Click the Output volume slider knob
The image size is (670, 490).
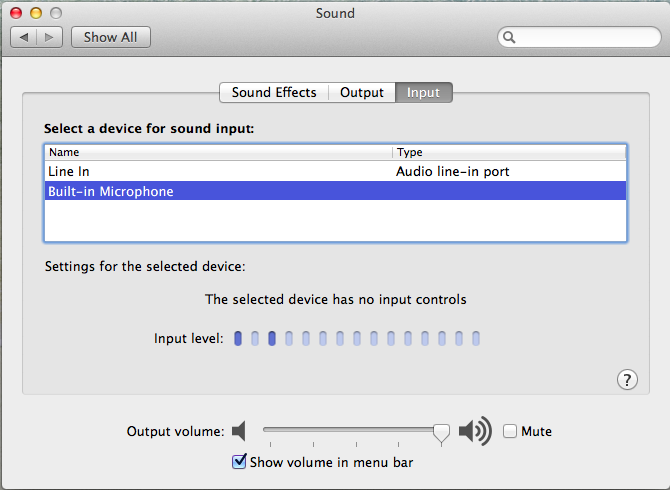click(441, 431)
